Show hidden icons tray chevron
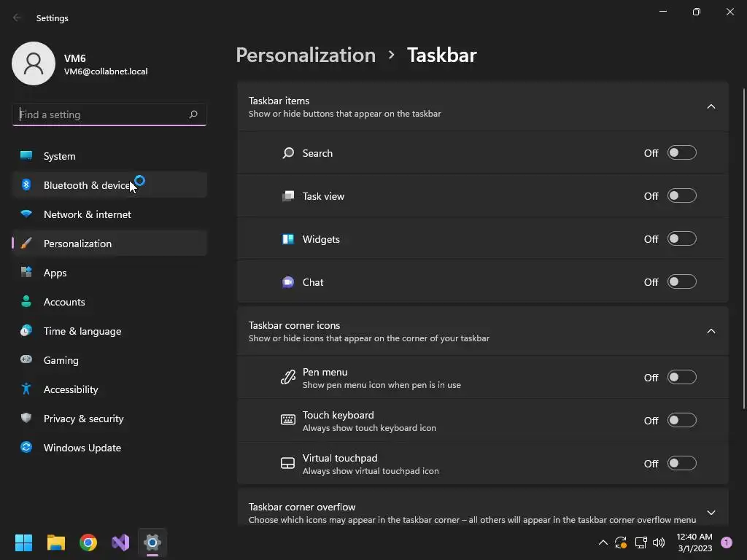The height and width of the screenshot is (560, 747). pyautogui.click(x=603, y=542)
